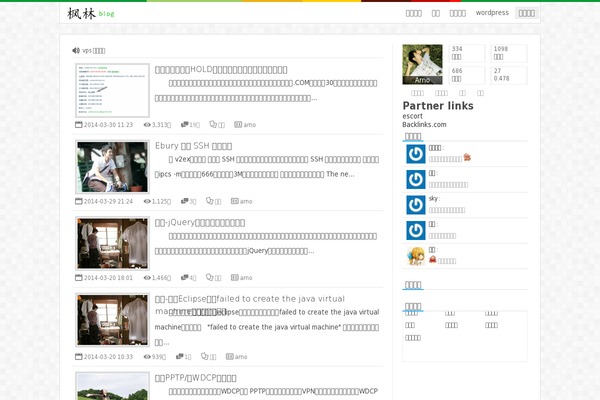600x400 pixels.
Task: Click the Amo profile photo in sidebar
Action: pos(422,64)
